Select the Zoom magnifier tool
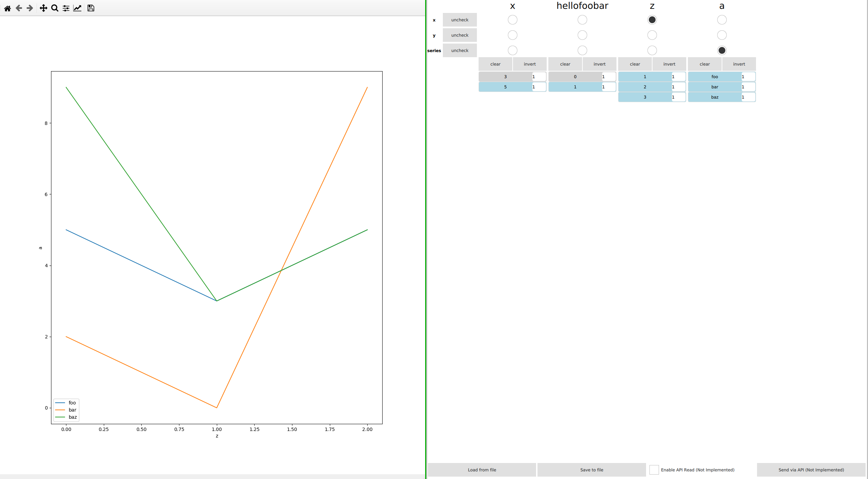This screenshot has height=479, width=868. (x=54, y=8)
